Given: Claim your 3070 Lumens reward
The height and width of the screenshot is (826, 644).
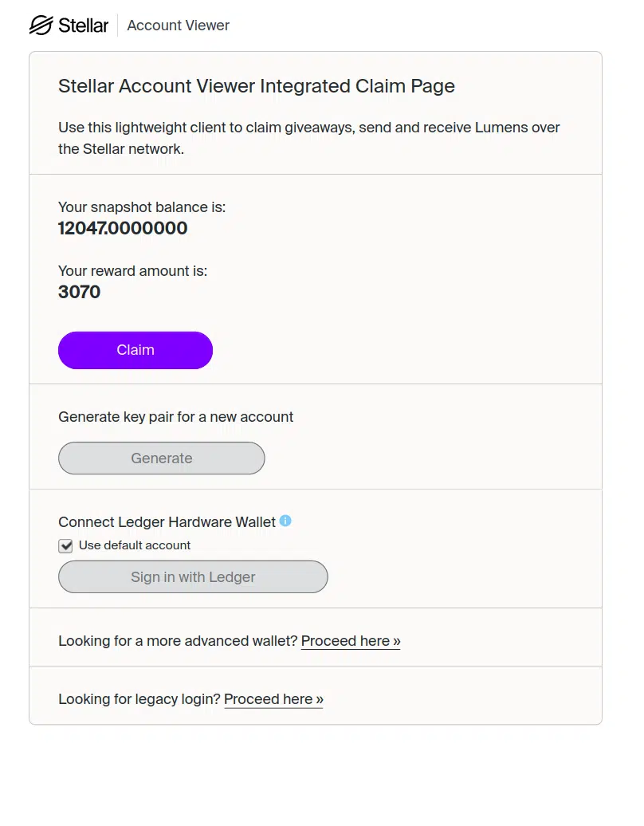Looking at the screenshot, I should pos(135,350).
